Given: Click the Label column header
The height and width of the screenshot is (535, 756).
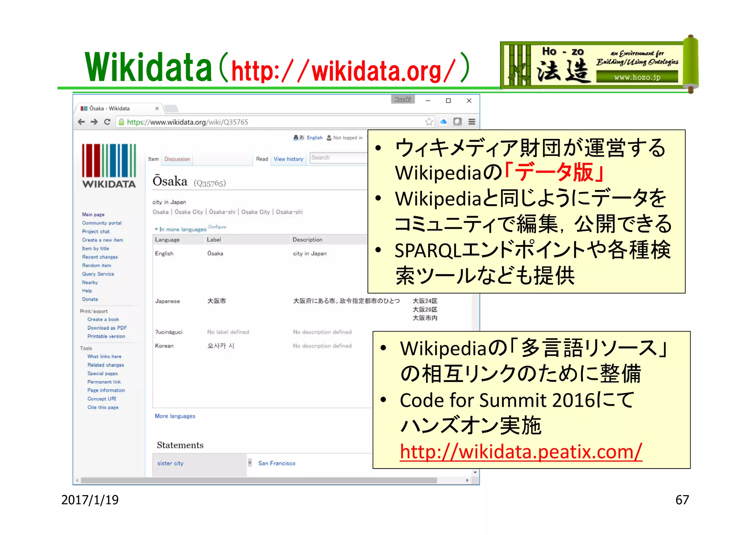Looking at the screenshot, I should (x=214, y=240).
